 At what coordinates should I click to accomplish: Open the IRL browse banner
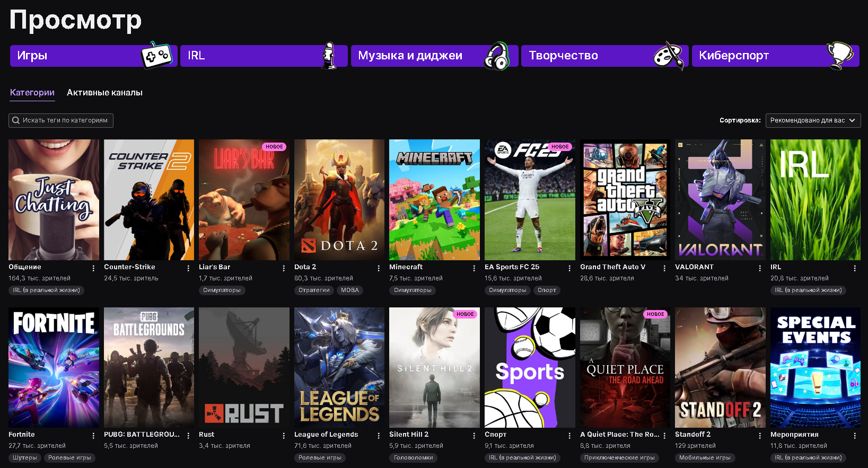click(264, 56)
